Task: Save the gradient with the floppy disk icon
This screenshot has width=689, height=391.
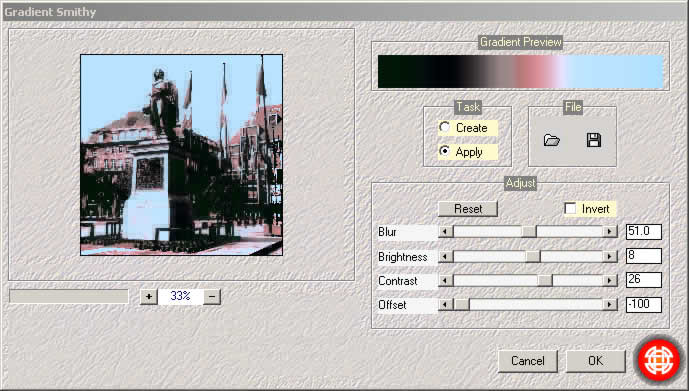Action: click(x=594, y=140)
